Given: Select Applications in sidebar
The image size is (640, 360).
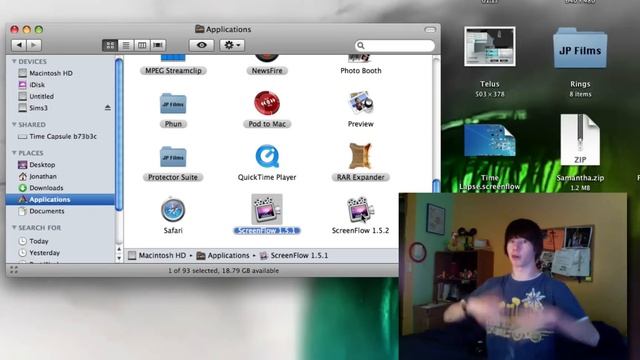Looking at the screenshot, I should pos(61,199).
